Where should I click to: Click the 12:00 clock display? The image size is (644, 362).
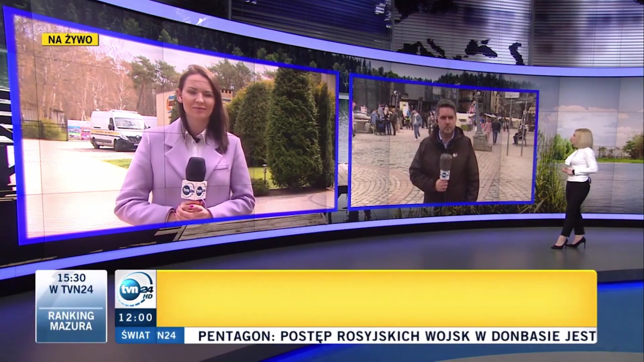136,317
